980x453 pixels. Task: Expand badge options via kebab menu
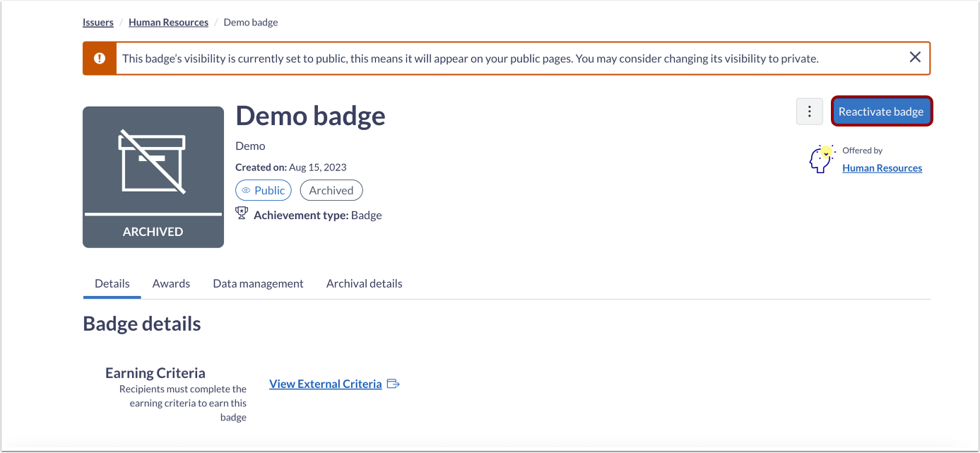pos(809,111)
